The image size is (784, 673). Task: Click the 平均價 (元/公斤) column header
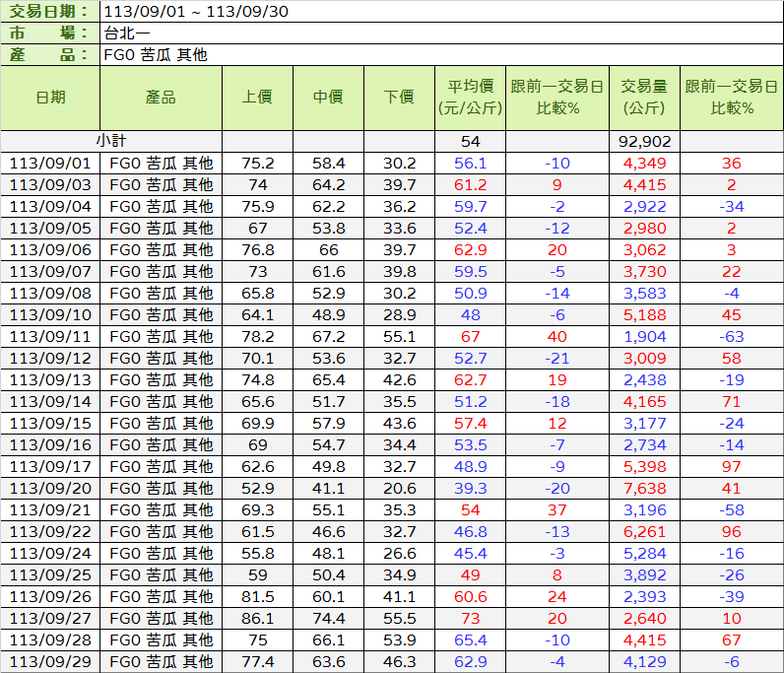[470, 98]
